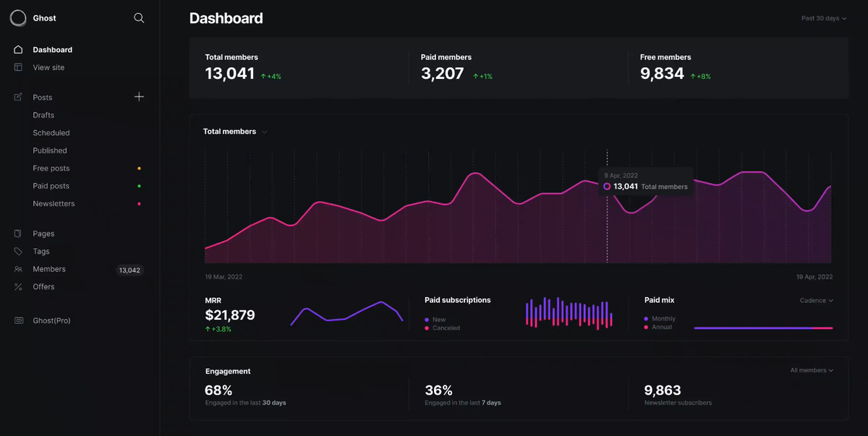Open the Published posts list
The height and width of the screenshot is (436, 868).
pos(50,150)
